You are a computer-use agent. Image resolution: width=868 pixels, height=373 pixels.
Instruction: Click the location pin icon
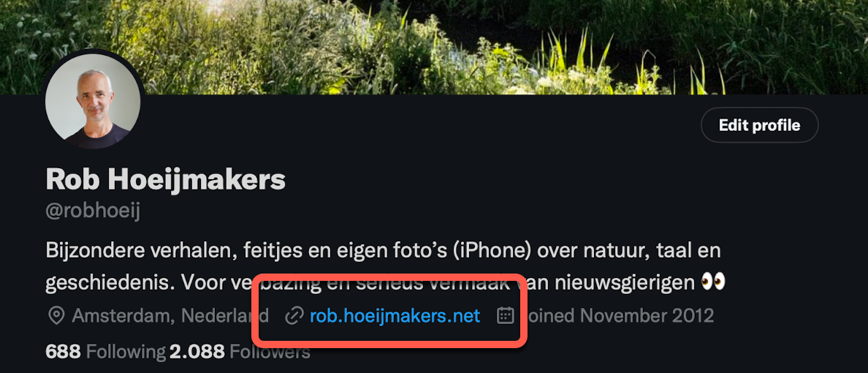point(56,317)
